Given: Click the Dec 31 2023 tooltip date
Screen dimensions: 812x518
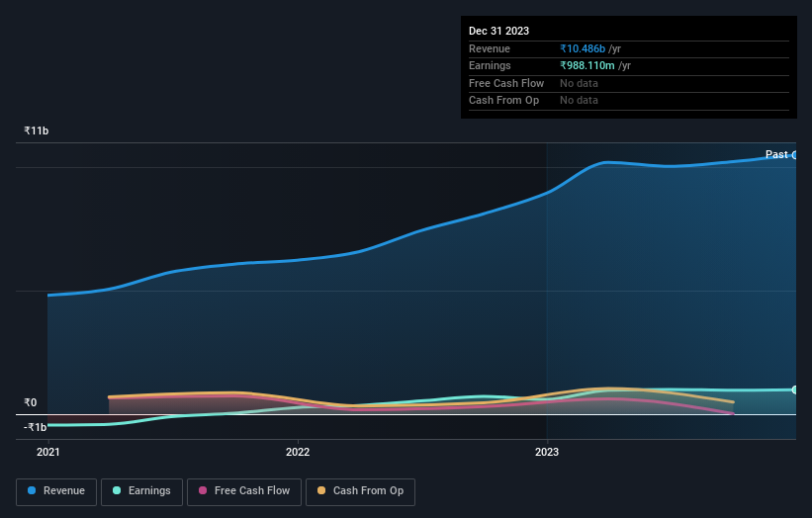Looking at the screenshot, I should pyautogui.click(x=498, y=31).
